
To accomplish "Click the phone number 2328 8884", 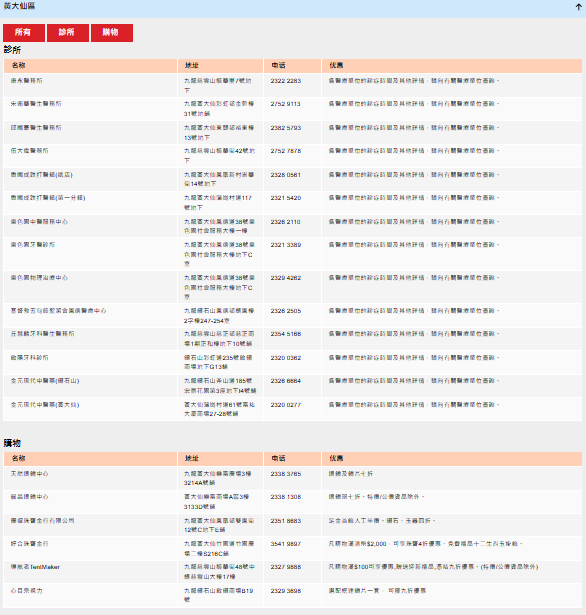I will pyautogui.click(x=286, y=381).
